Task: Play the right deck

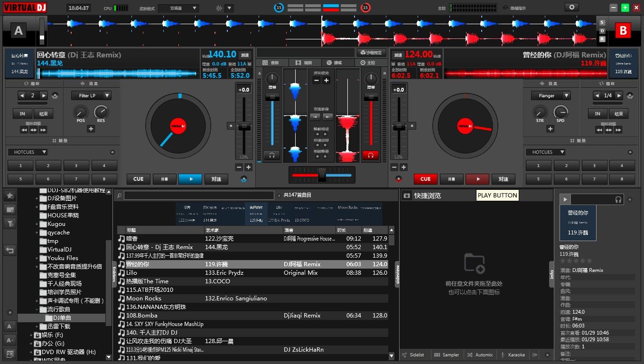Action: coord(477,179)
